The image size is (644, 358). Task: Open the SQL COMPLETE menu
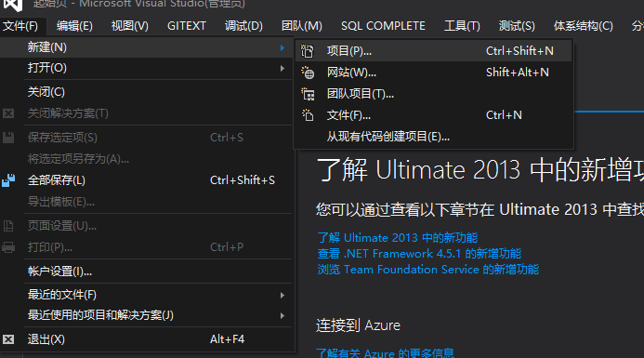click(x=383, y=26)
